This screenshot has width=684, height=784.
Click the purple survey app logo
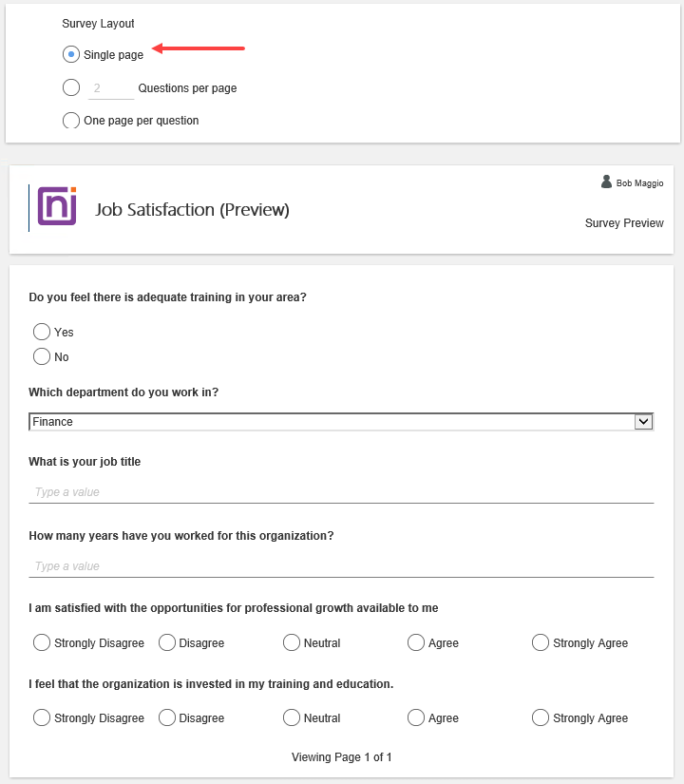pos(56,206)
